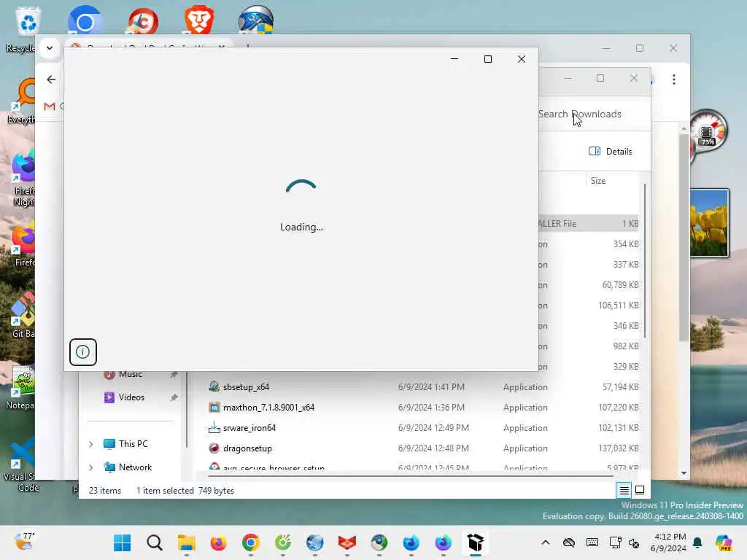This screenshot has height=560, width=747.
Task: Select the sbsetup_x64 file
Action: point(246,387)
